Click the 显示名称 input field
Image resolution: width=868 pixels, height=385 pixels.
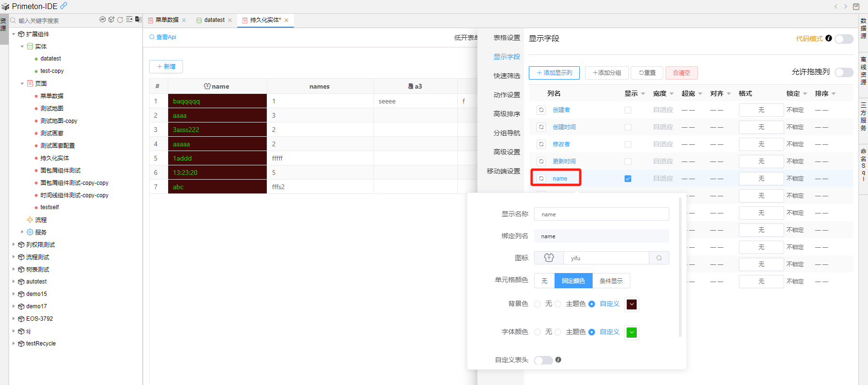(x=601, y=214)
